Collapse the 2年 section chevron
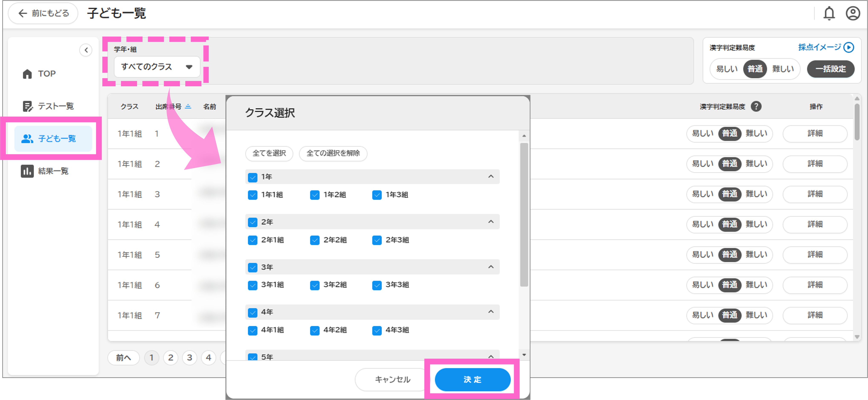The height and width of the screenshot is (400, 868). (491, 221)
